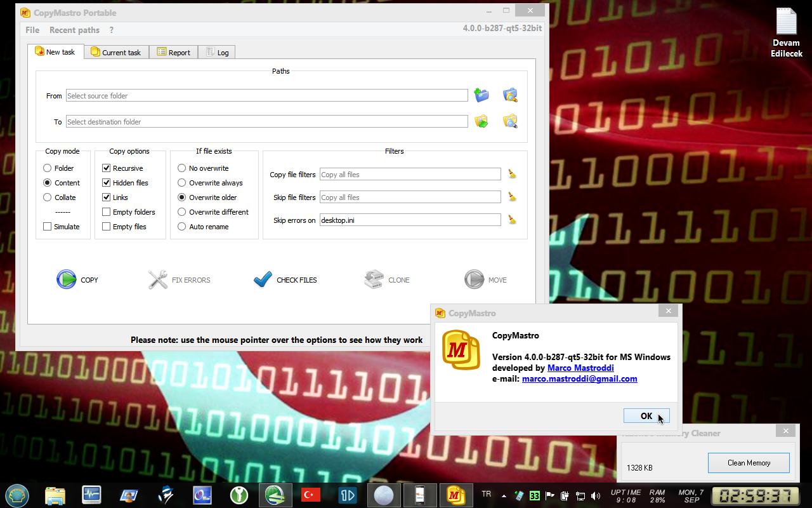Select the Overwrite different option

pos(213,212)
